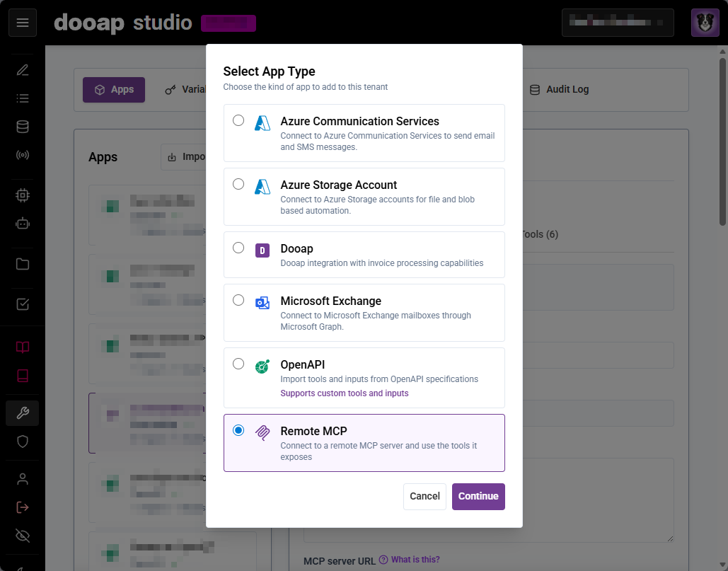The height and width of the screenshot is (571, 728).
Task: Click the sign-out arrow icon in sidebar
Action: click(23, 507)
